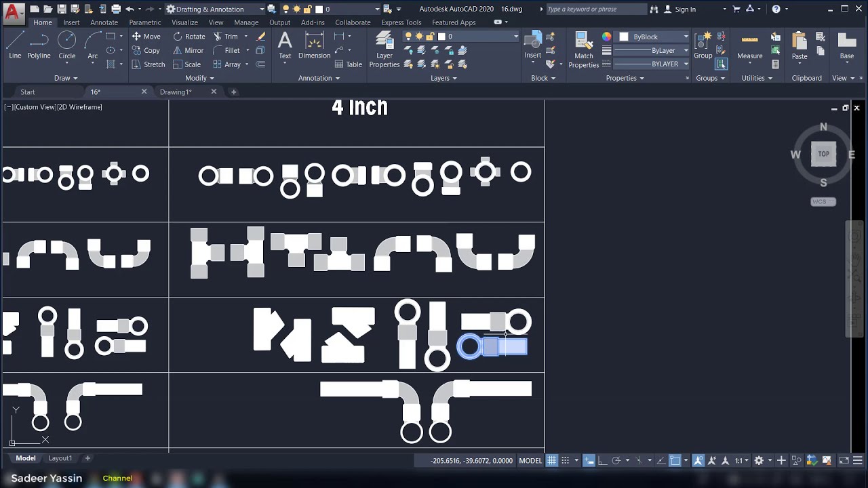Viewport: 868px width, 488px height.
Task: Open the Annotate ribbon tab
Action: [x=104, y=22]
